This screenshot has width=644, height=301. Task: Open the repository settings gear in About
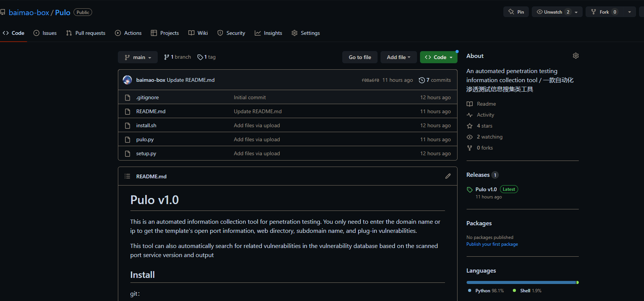pos(575,56)
